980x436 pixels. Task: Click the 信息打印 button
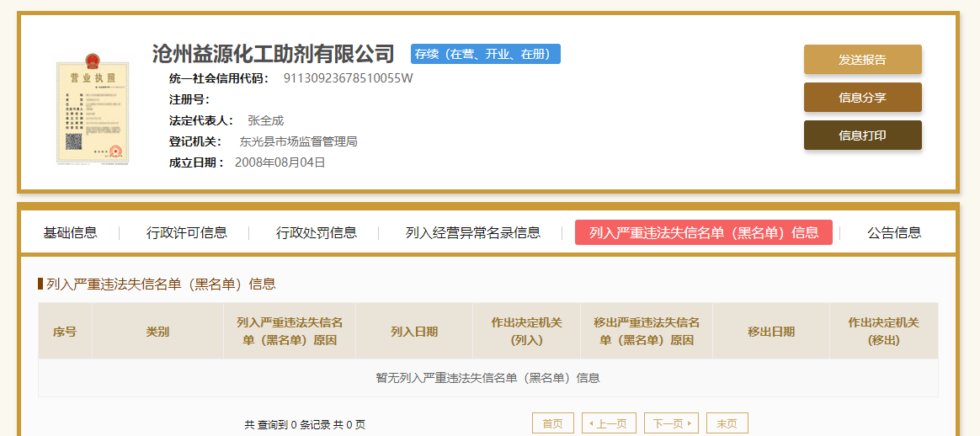pos(862,136)
